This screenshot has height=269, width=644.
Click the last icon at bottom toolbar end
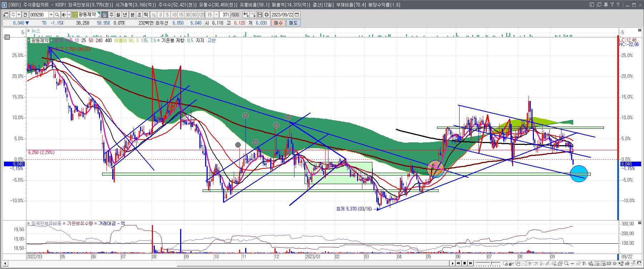[x=639, y=264]
